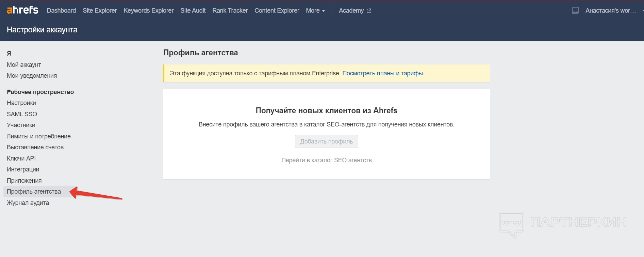Open Перейти в каталог SEO агентств link
Image resolution: width=644 pixels, height=257 pixels.
click(x=327, y=160)
